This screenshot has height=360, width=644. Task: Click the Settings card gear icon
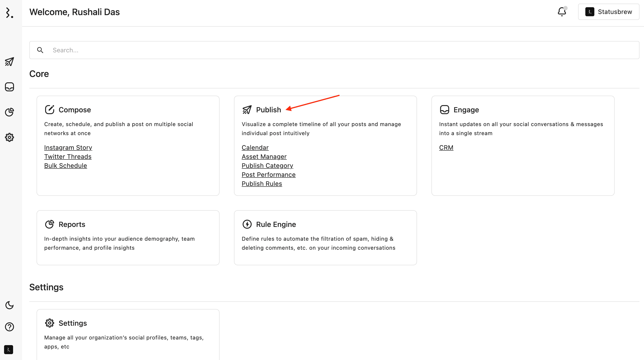(49, 323)
